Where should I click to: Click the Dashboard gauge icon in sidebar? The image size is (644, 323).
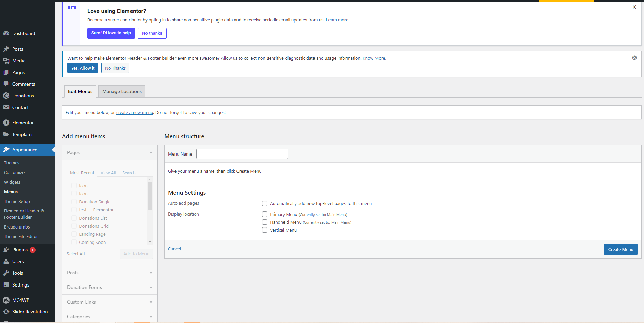[x=6, y=33]
